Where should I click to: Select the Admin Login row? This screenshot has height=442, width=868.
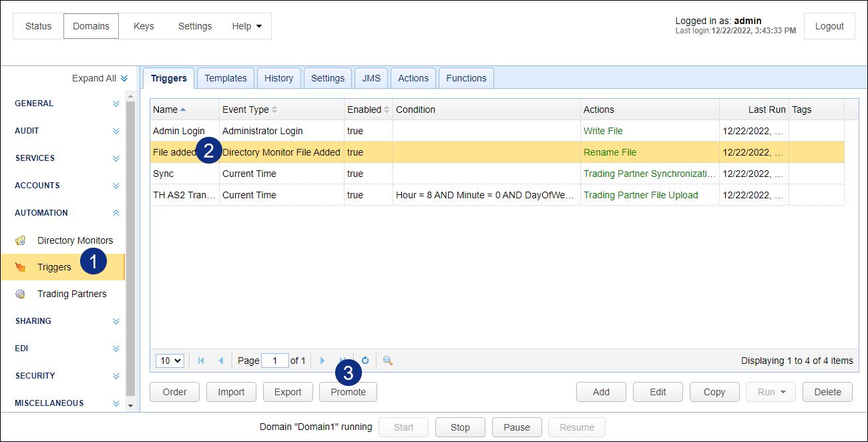click(497, 131)
